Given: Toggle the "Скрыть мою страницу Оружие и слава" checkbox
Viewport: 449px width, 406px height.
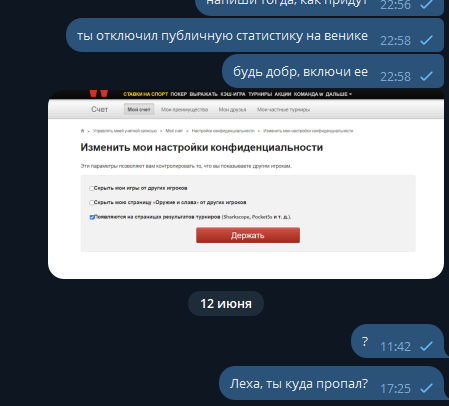Looking at the screenshot, I should pyautogui.click(x=92, y=203).
